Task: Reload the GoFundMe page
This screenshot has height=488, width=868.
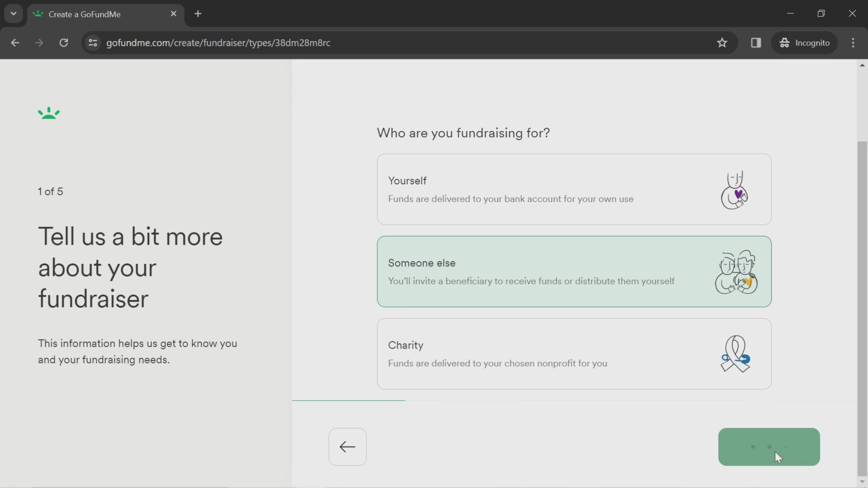Action: [x=64, y=43]
